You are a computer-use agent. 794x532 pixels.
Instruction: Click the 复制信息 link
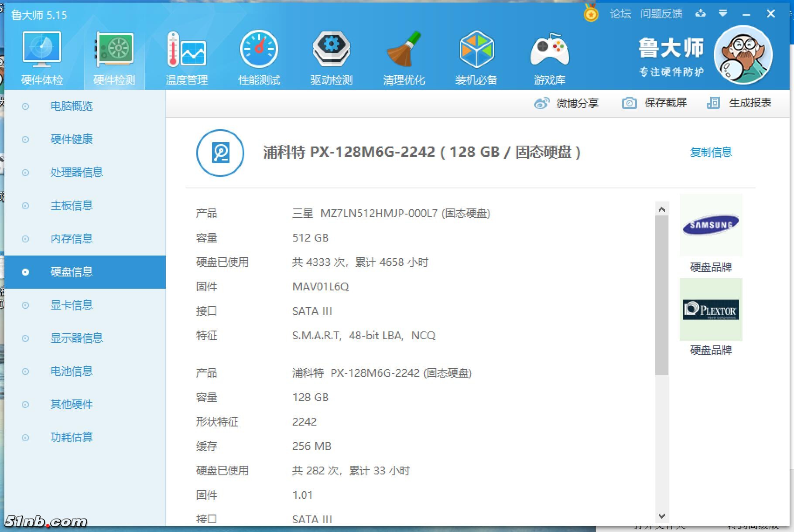[711, 152]
